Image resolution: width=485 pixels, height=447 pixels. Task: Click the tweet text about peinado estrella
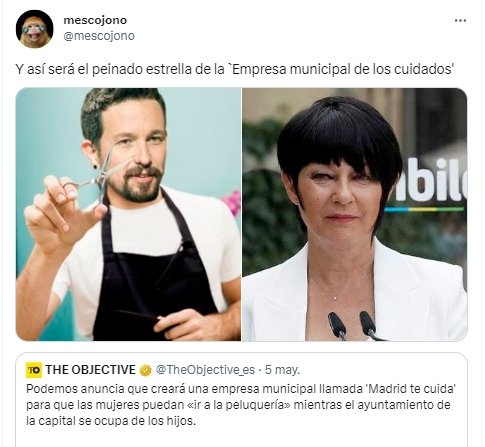(235, 70)
